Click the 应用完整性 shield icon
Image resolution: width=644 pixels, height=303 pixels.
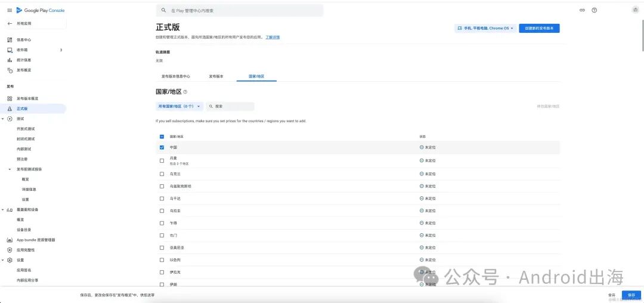tap(10, 250)
